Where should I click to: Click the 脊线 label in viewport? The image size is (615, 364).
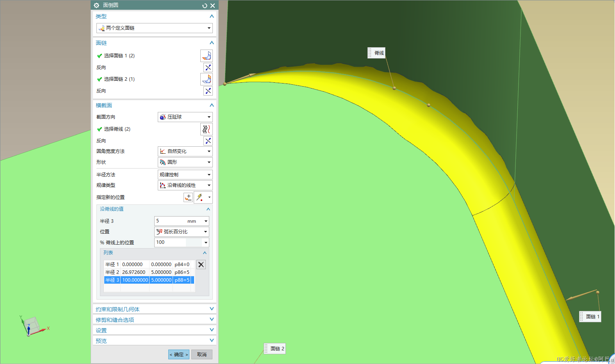point(377,53)
